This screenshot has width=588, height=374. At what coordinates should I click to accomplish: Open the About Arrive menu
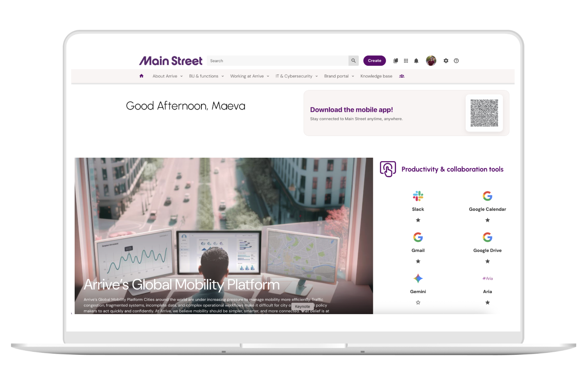tap(165, 76)
